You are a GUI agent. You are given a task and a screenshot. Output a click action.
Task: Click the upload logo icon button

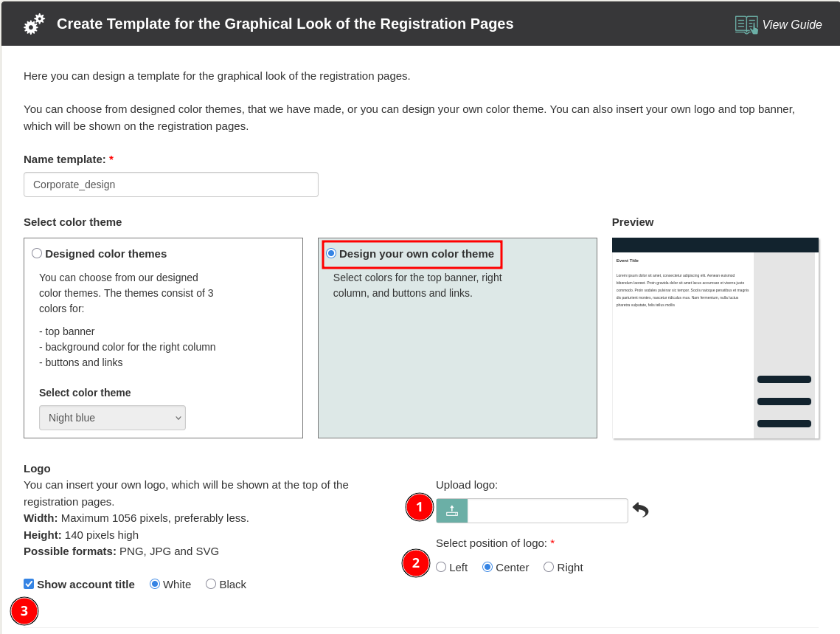pyautogui.click(x=452, y=511)
